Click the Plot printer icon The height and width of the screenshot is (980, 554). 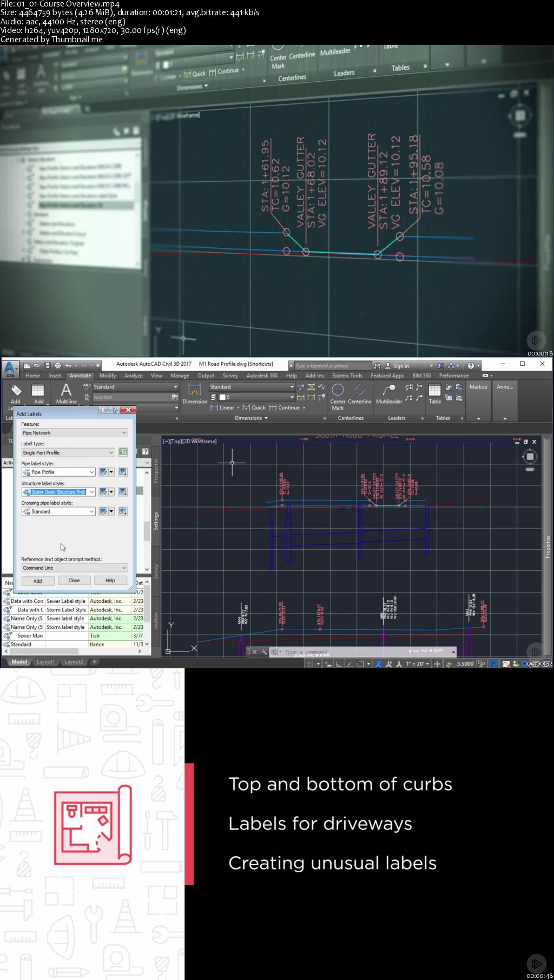[x=58, y=365]
